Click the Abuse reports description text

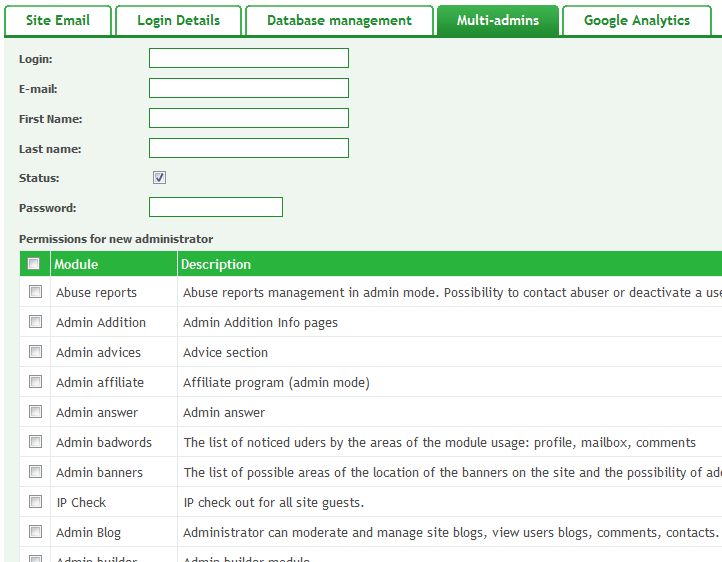coord(452,293)
